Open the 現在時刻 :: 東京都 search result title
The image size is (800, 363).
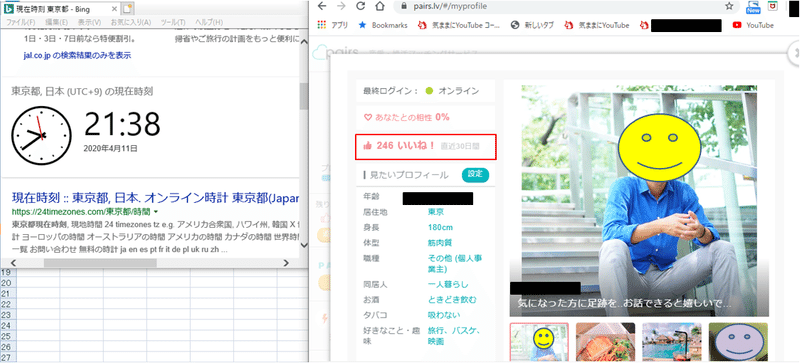tap(155, 197)
